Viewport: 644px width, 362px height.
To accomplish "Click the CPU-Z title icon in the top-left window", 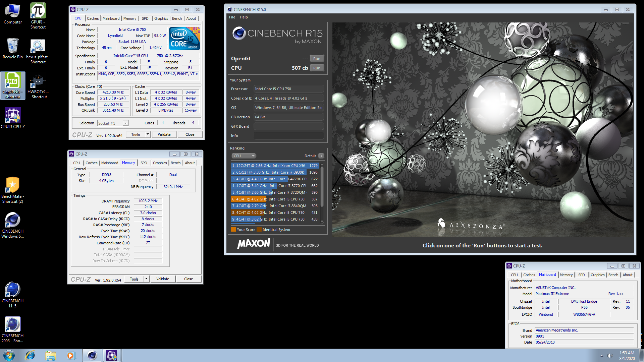I will pos(73,9).
